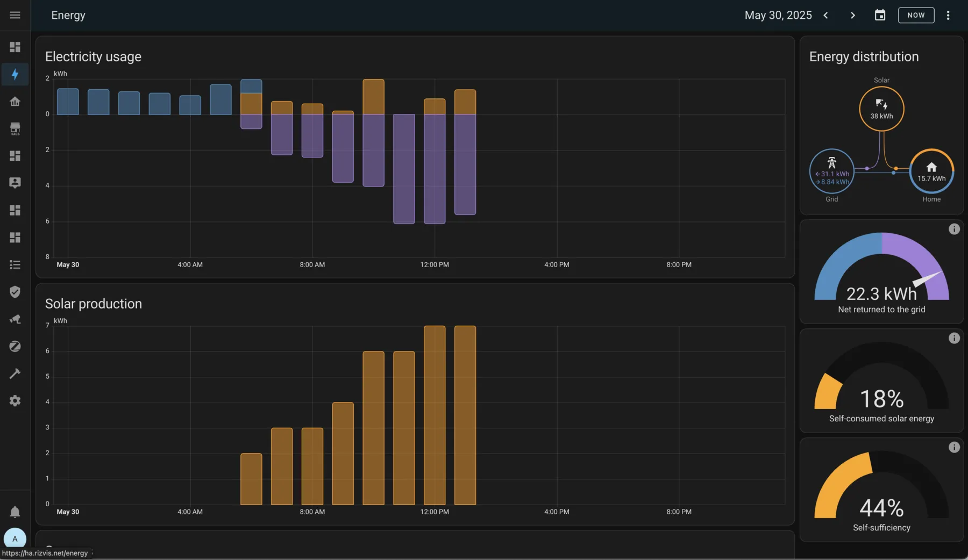The image size is (968, 560).
Task: Open user profile avatar A
Action: (x=15, y=539)
